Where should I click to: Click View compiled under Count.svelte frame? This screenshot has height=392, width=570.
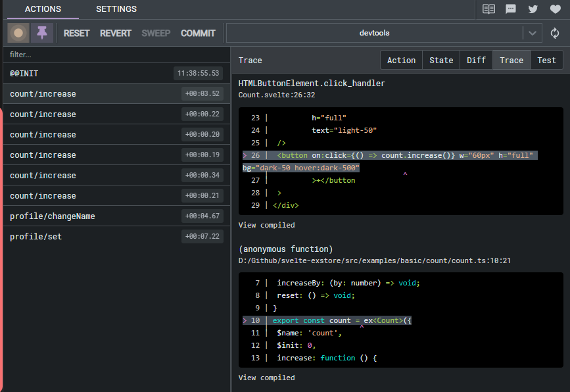(x=266, y=225)
